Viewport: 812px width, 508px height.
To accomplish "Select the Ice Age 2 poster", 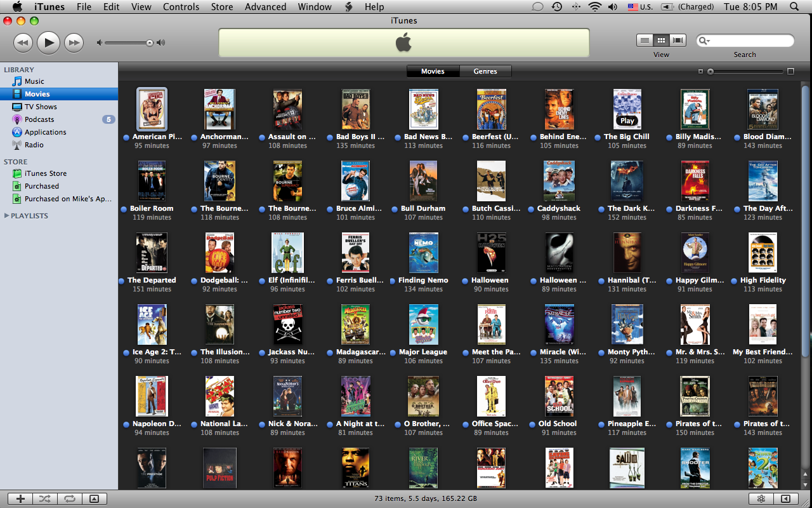I will [152, 324].
